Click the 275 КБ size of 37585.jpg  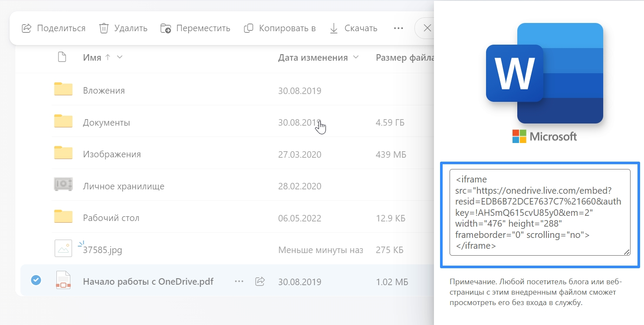click(389, 250)
